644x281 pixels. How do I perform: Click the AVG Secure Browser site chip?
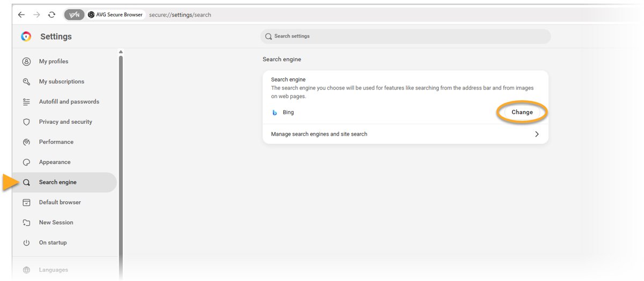(x=115, y=15)
